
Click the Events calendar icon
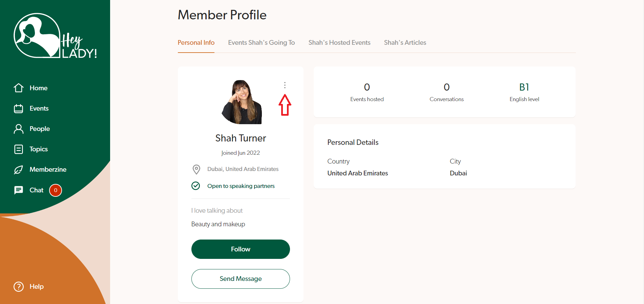19,109
